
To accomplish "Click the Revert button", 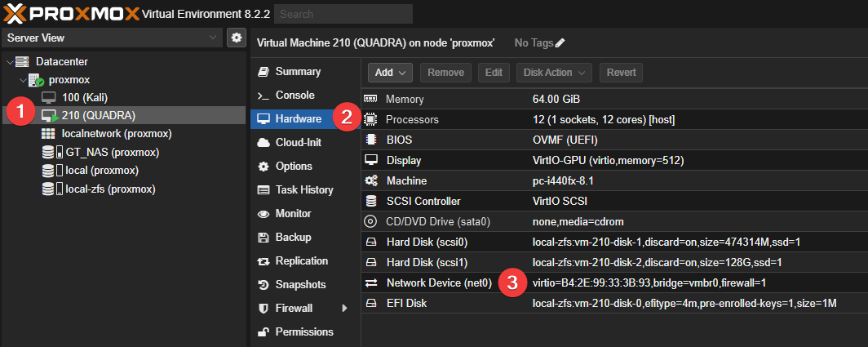I will (x=621, y=73).
